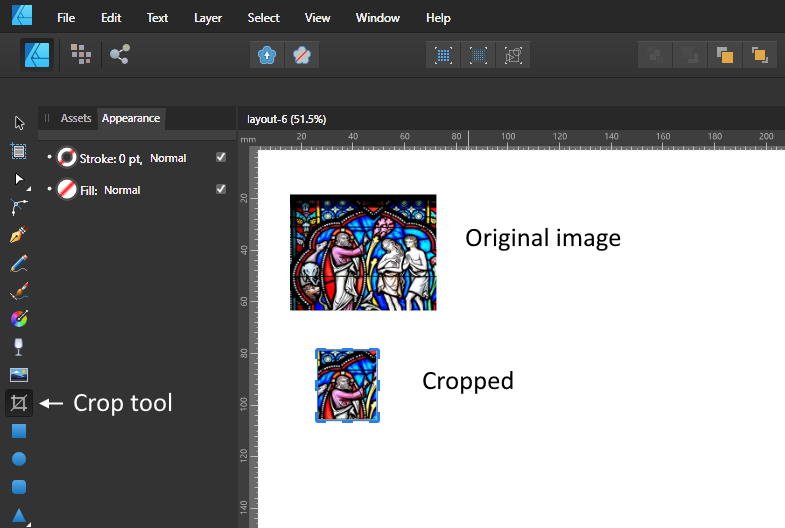The height and width of the screenshot is (528, 785).
Task: Select the Corner tool
Action: (19, 206)
